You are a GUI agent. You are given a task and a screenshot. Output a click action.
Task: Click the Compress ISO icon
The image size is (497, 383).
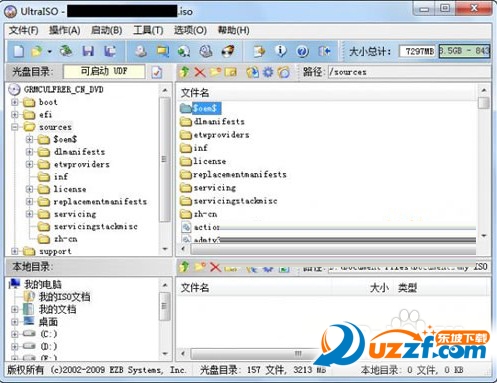point(206,51)
